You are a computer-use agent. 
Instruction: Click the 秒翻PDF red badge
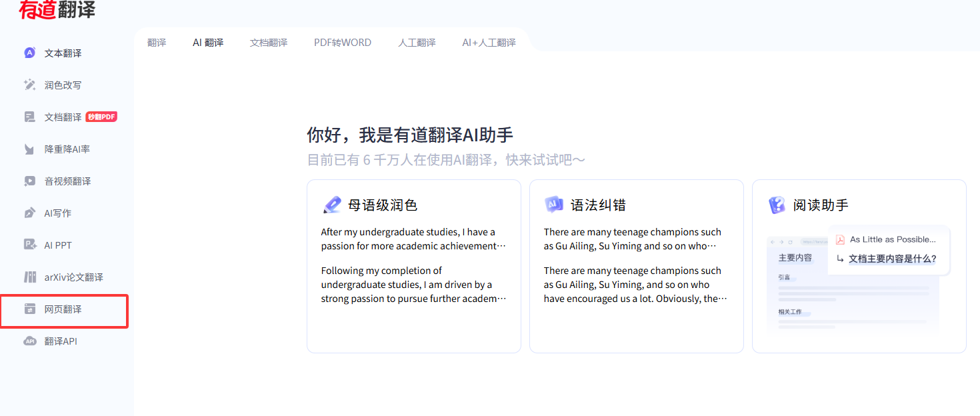coord(101,117)
